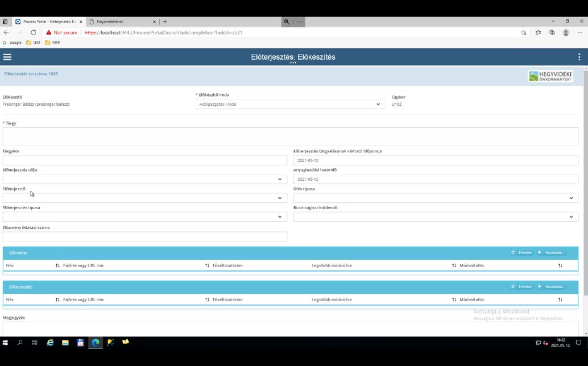Select the Anyagleadási határidő date field
The width and height of the screenshot is (588, 366).
tap(435, 178)
